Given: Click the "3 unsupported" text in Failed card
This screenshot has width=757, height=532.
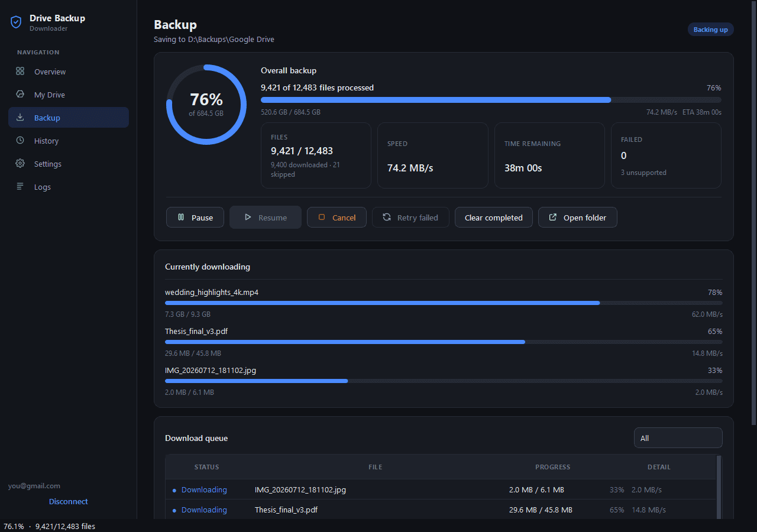Looking at the screenshot, I should coord(643,173).
